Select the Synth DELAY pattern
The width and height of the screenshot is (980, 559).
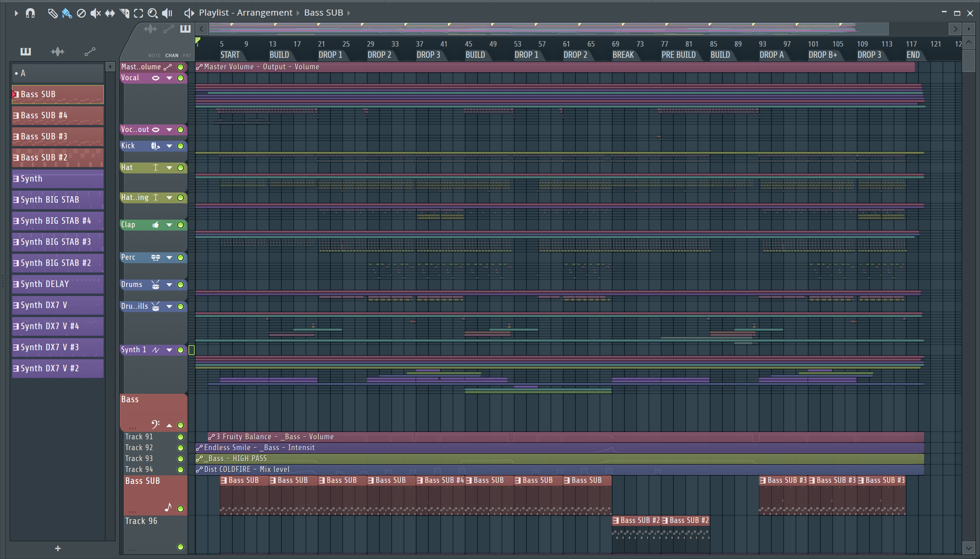tap(58, 284)
